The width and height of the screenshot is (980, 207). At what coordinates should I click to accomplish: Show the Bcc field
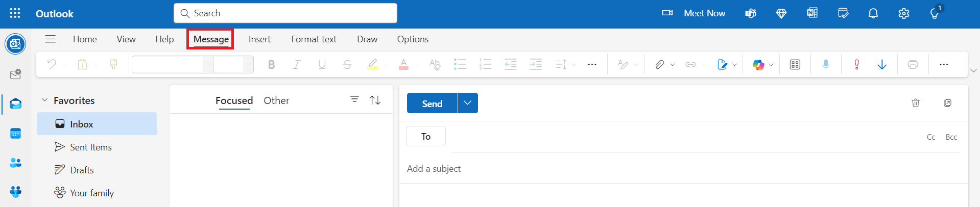click(x=951, y=137)
